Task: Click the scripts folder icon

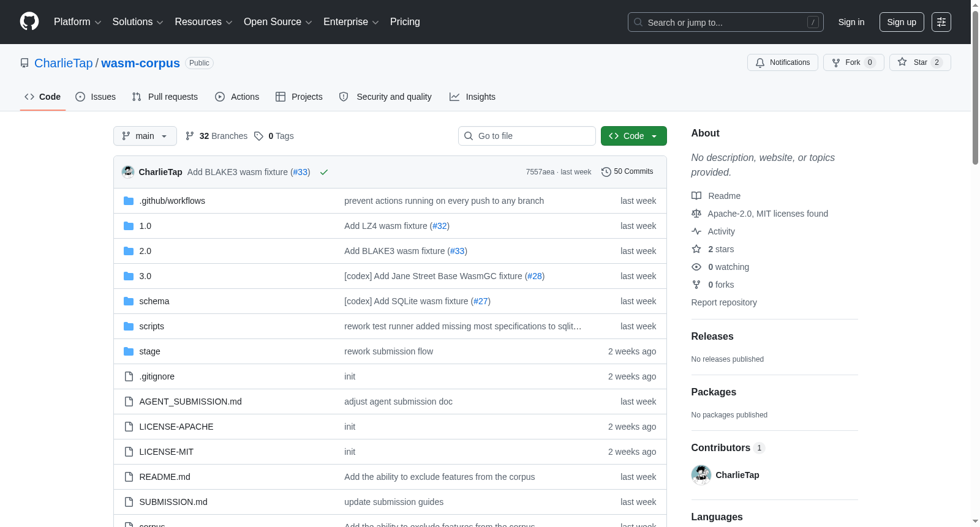Action: pyautogui.click(x=129, y=326)
